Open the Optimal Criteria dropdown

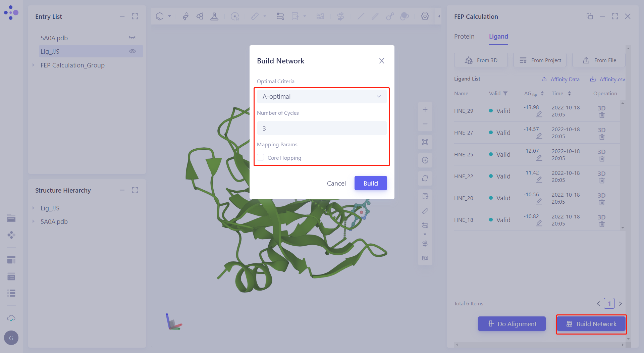[321, 97]
